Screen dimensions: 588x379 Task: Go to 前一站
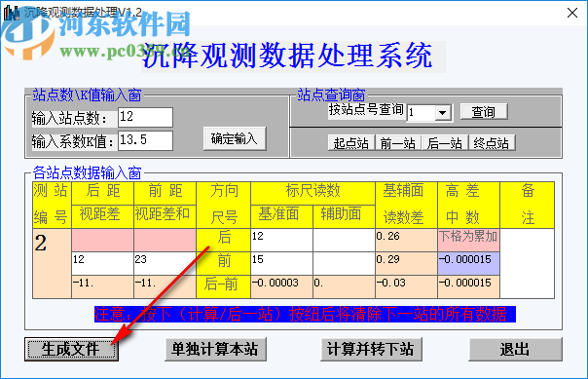coord(398,143)
